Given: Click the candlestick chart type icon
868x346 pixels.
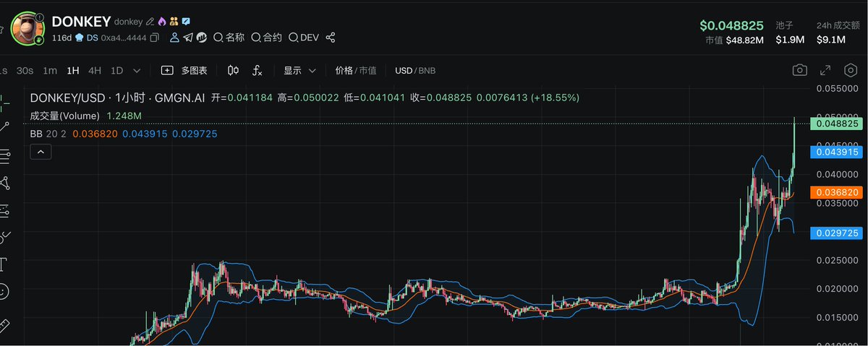Looking at the screenshot, I should [233, 71].
